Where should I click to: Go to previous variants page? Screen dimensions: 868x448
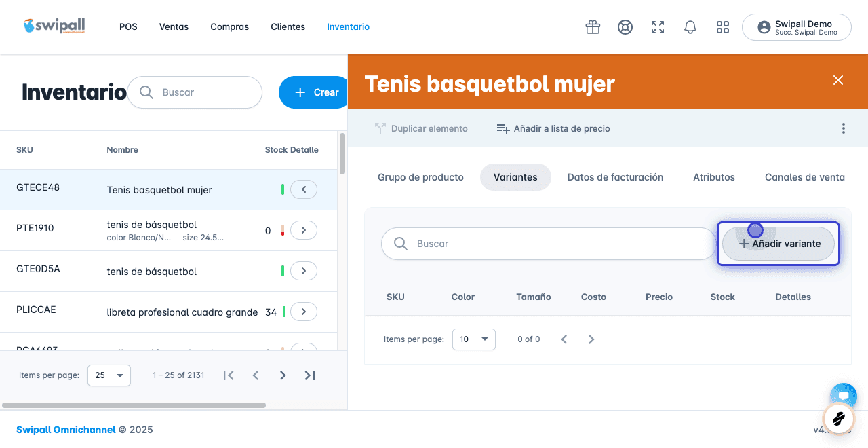(x=564, y=339)
